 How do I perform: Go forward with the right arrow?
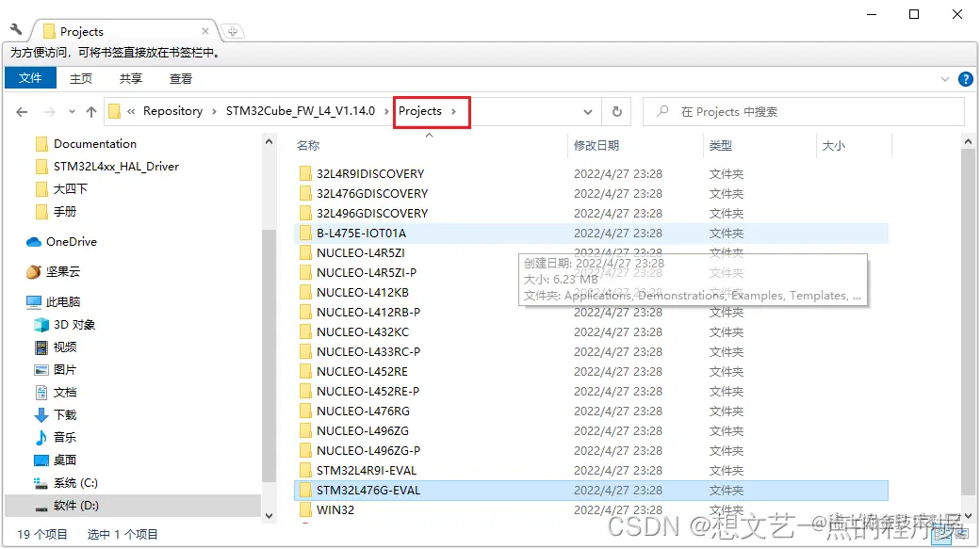50,112
